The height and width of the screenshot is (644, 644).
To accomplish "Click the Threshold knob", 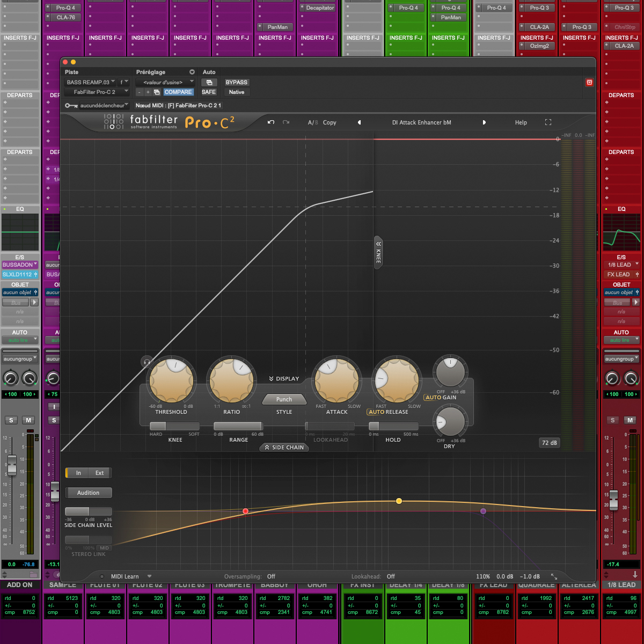I will pyautogui.click(x=171, y=380).
